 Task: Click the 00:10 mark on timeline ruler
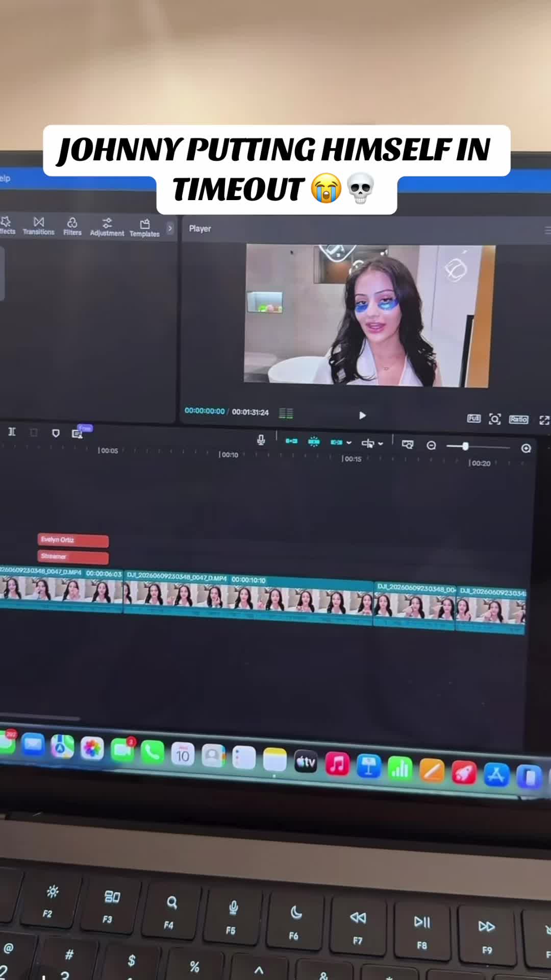229,455
